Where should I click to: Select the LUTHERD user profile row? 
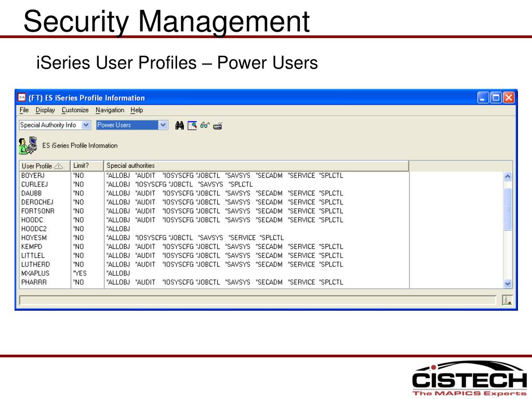(215, 264)
